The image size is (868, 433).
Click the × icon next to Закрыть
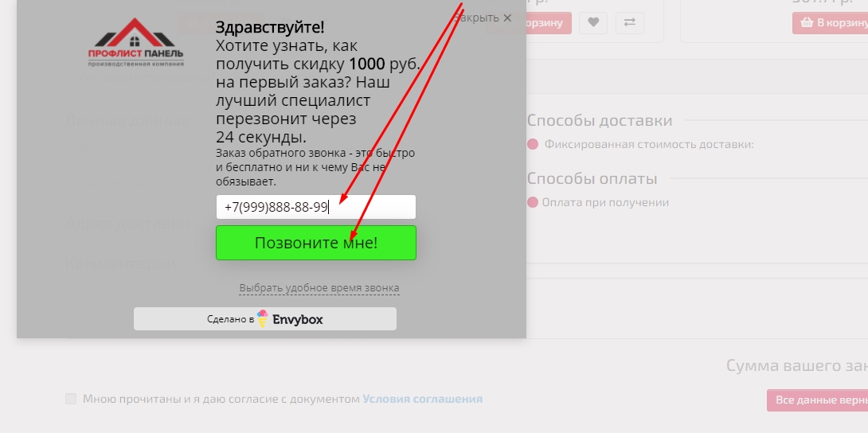pos(507,18)
